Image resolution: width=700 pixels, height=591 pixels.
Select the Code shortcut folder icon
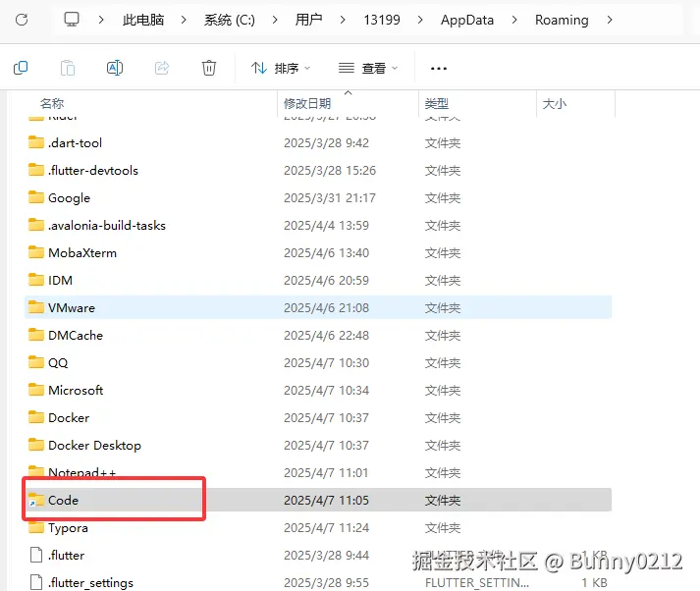pos(36,500)
